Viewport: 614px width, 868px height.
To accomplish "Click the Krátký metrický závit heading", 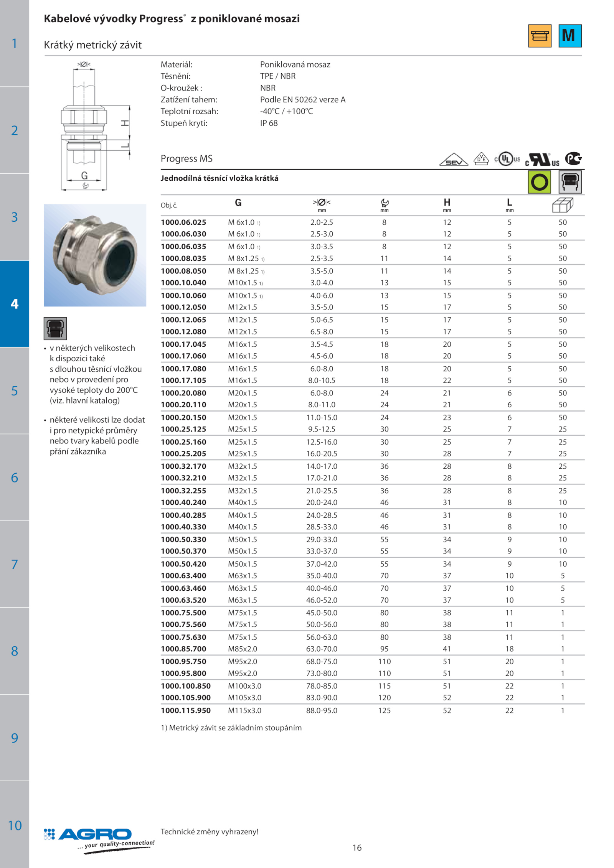I will tap(92, 45).
